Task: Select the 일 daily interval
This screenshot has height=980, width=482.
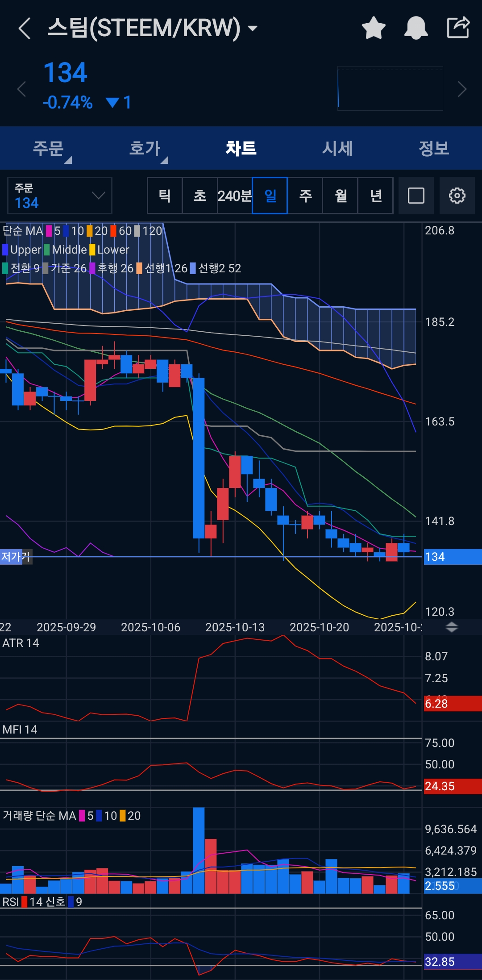Action: (270, 196)
